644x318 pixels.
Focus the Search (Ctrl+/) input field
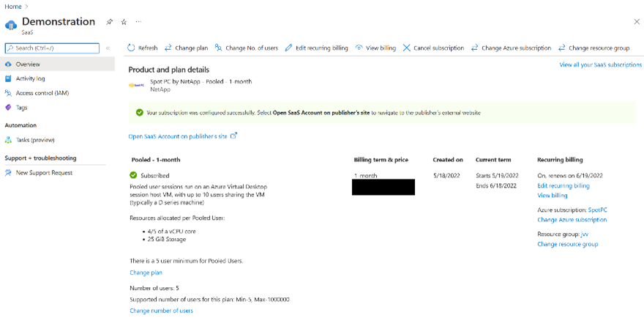pos(52,48)
